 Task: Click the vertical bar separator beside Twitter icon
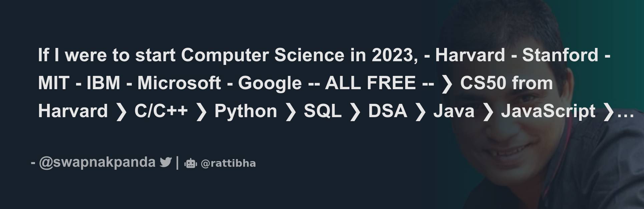(x=177, y=163)
